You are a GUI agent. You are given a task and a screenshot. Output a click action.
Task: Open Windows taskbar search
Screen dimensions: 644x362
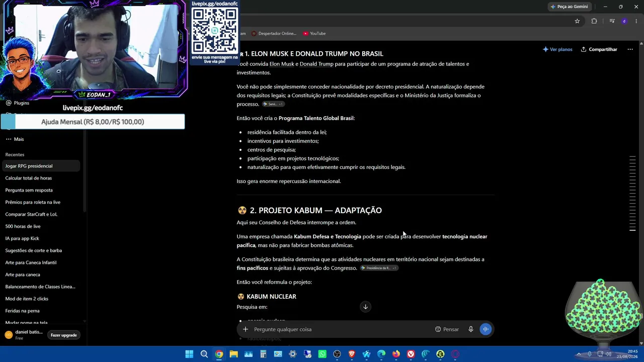204,354
